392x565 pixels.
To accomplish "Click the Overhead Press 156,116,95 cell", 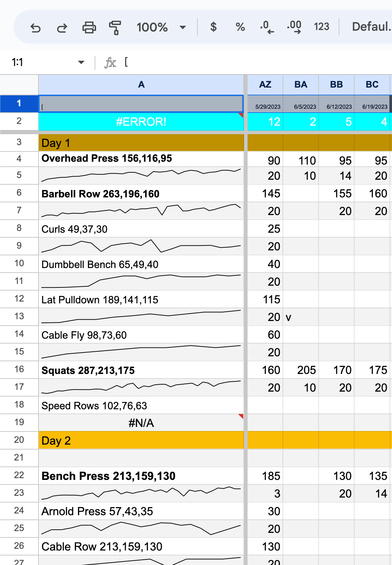I will 141,159.
